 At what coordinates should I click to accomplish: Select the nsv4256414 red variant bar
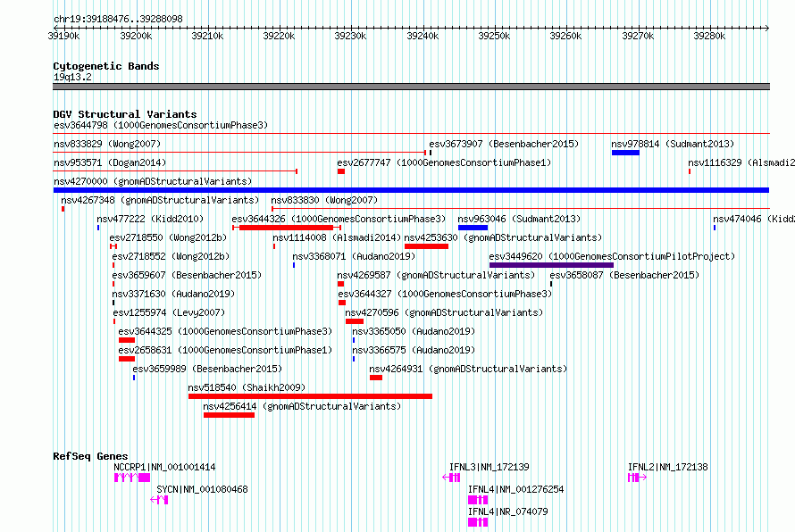coord(229,415)
